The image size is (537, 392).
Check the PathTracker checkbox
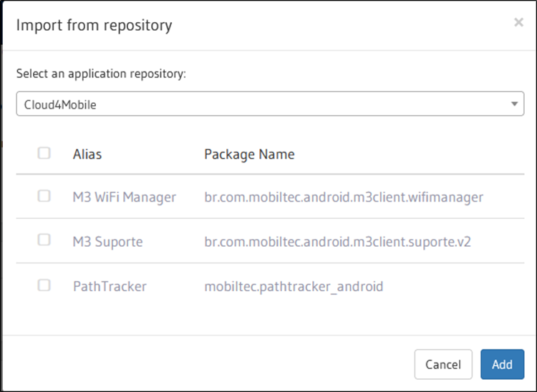point(44,285)
